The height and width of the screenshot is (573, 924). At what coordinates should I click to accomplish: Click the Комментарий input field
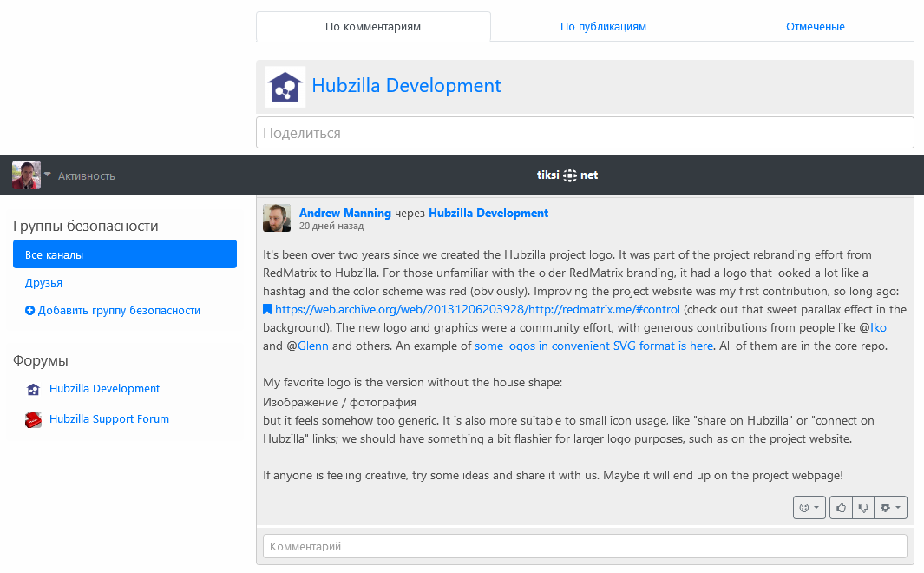pos(585,546)
